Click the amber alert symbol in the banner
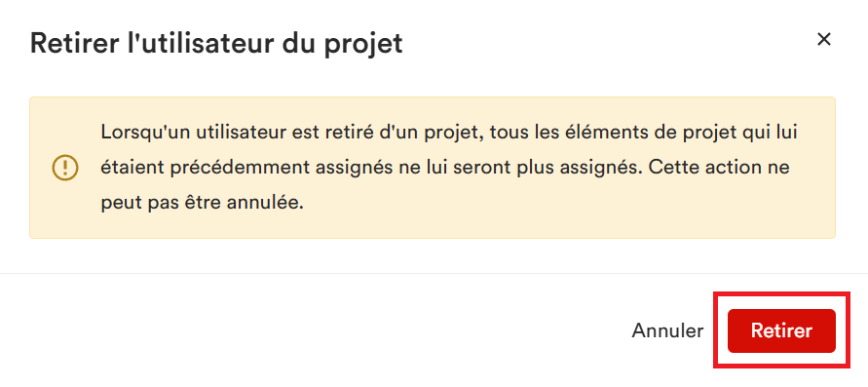This screenshot has width=868, height=387. [x=65, y=168]
